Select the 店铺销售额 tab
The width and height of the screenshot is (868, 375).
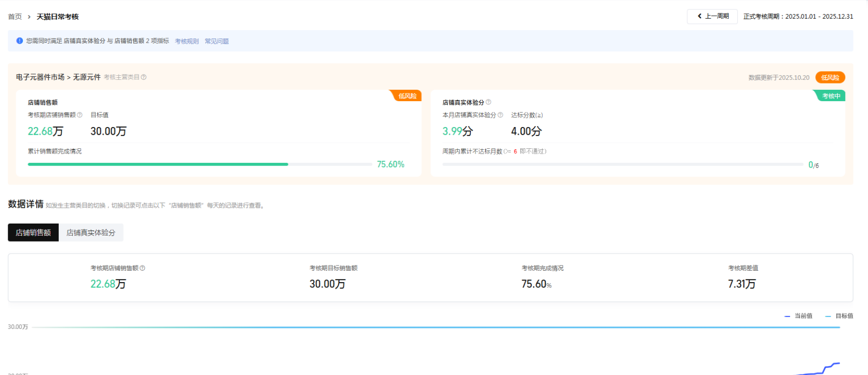pos(33,233)
